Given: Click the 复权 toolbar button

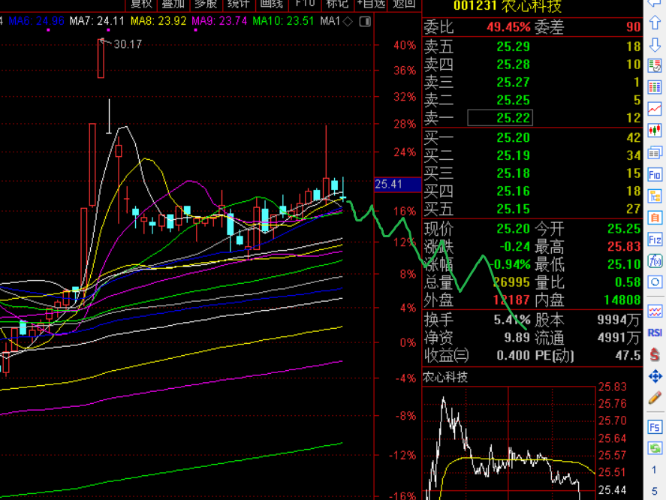Looking at the screenshot, I should [x=141, y=4].
